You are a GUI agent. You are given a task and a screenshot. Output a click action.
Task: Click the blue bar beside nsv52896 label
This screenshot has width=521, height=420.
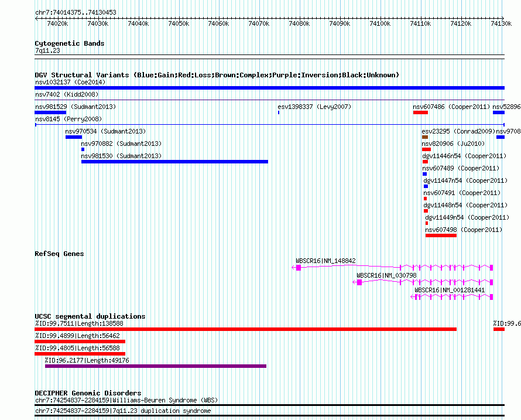click(499, 112)
